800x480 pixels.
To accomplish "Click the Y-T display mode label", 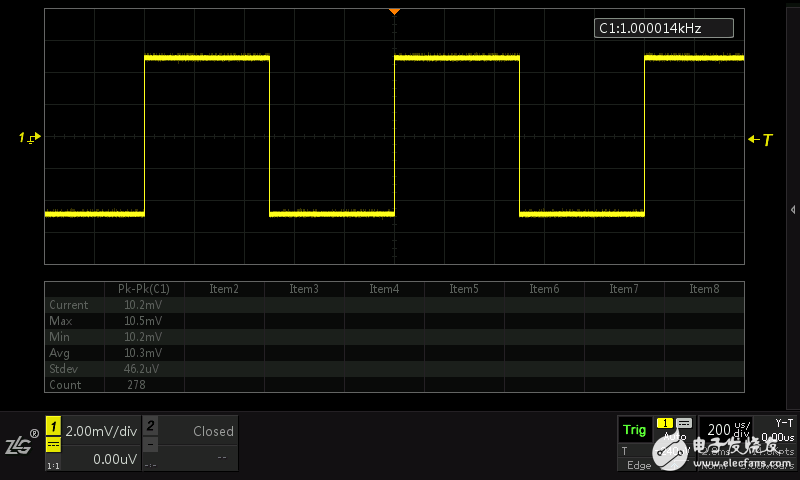I will click(x=783, y=423).
